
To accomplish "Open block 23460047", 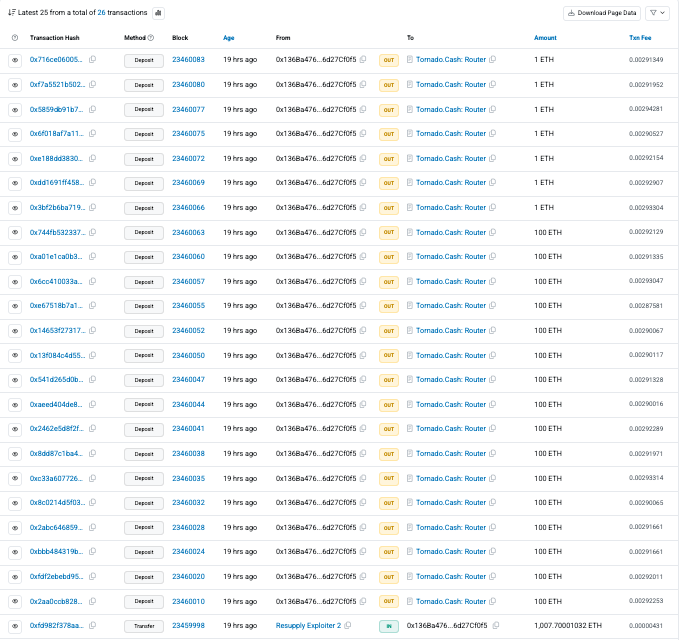I will tap(188, 379).
